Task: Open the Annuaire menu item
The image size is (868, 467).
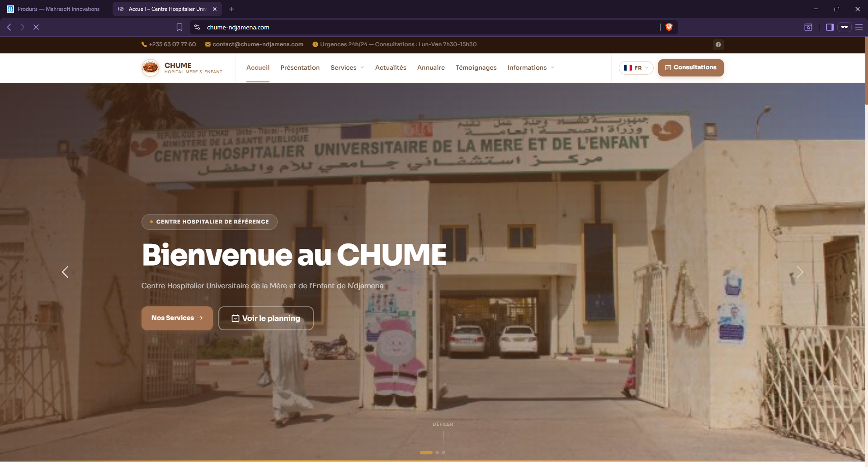Action: (431, 67)
